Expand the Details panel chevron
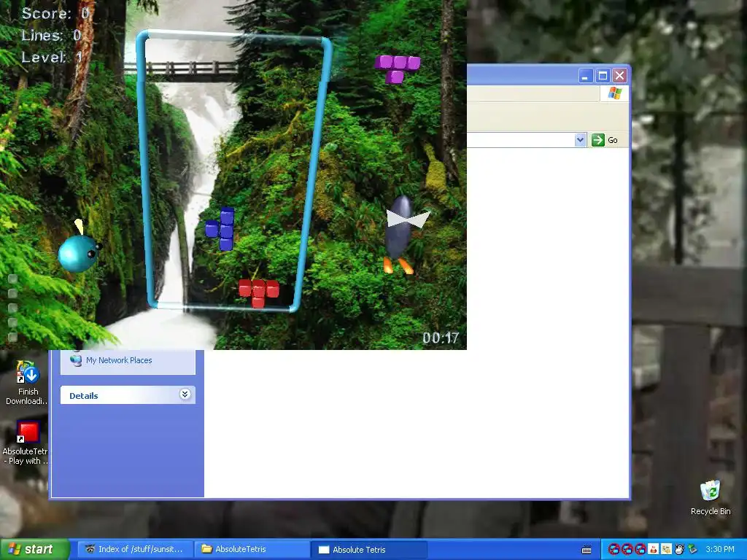747x560 pixels. point(185,394)
